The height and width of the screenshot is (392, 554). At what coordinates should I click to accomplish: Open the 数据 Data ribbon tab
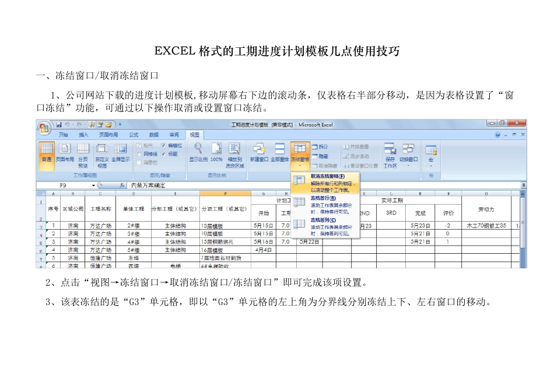(154, 135)
